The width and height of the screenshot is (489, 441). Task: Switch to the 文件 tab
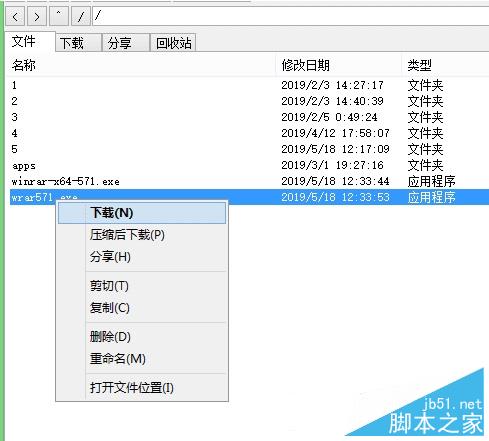tap(30, 42)
